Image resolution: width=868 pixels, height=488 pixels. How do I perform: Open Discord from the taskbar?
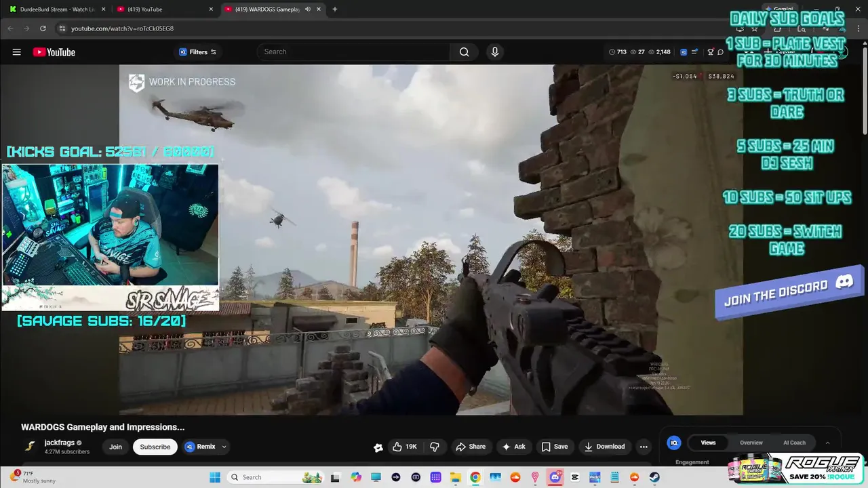tap(555, 477)
